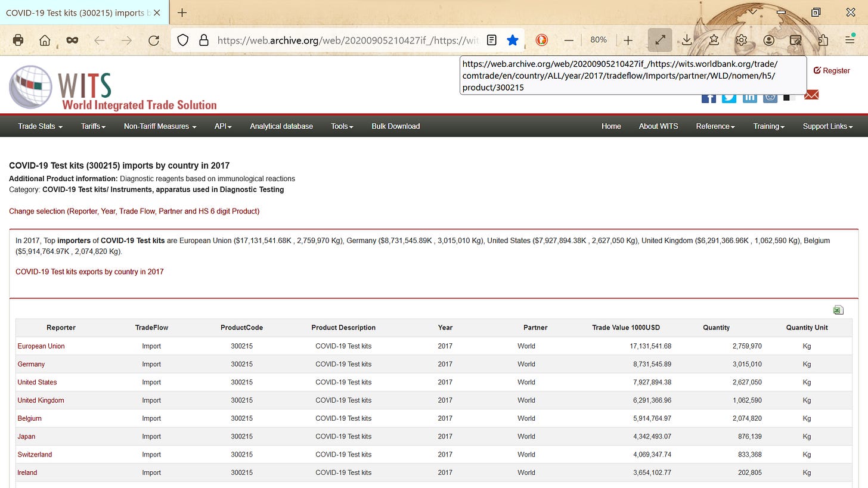Open tracking protection shield icon
Image resolution: width=868 pixels, height=488 pixels.
[x=183, y=40]
